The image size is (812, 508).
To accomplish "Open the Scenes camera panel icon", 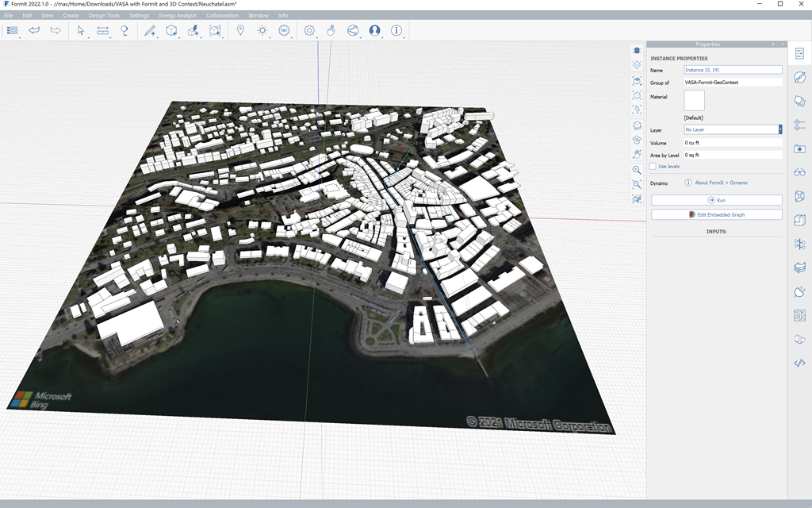I will (799, 148).
